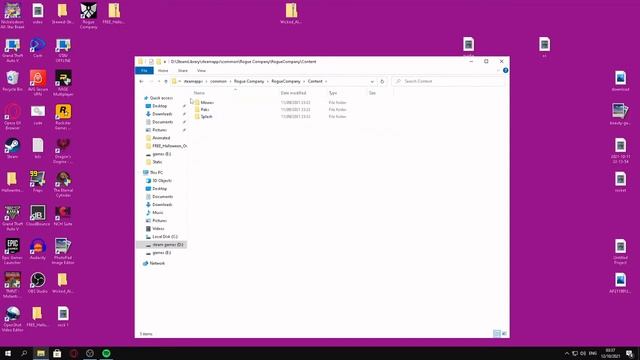Open the RAGE Multiplayer shortcut
The height and width of the screenshot is (360, 640).
click(x=63, y=83)
